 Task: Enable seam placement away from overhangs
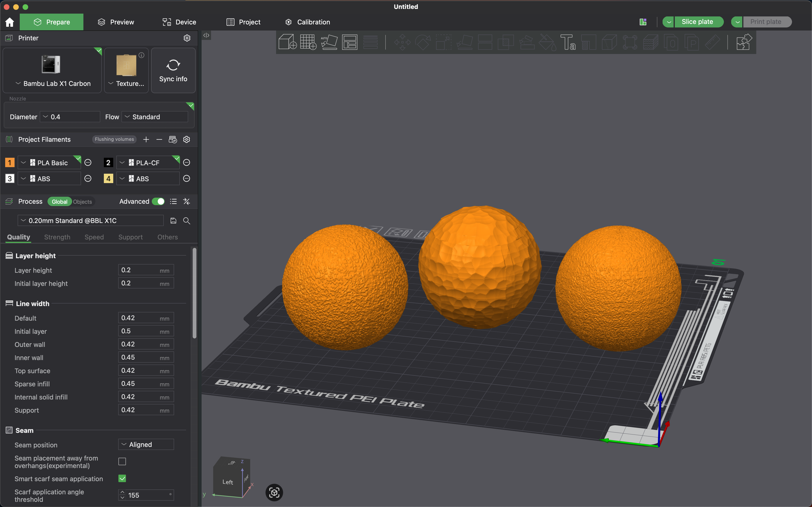pos(122,462)
